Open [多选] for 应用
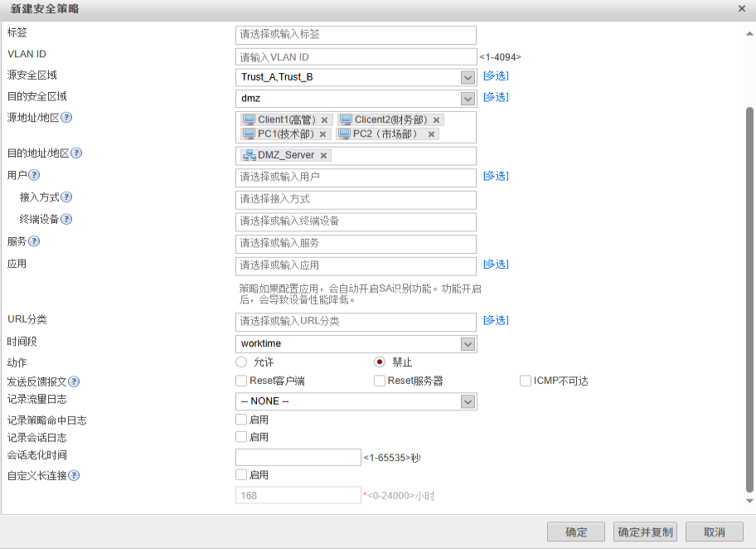Image resolution: width=756 pixels, height=549 pixels. (x=496, y=264)
